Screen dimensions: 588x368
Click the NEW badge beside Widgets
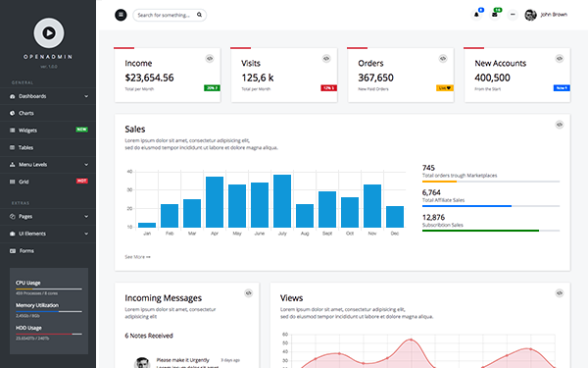pyautogui.click(x=81, y=130)
